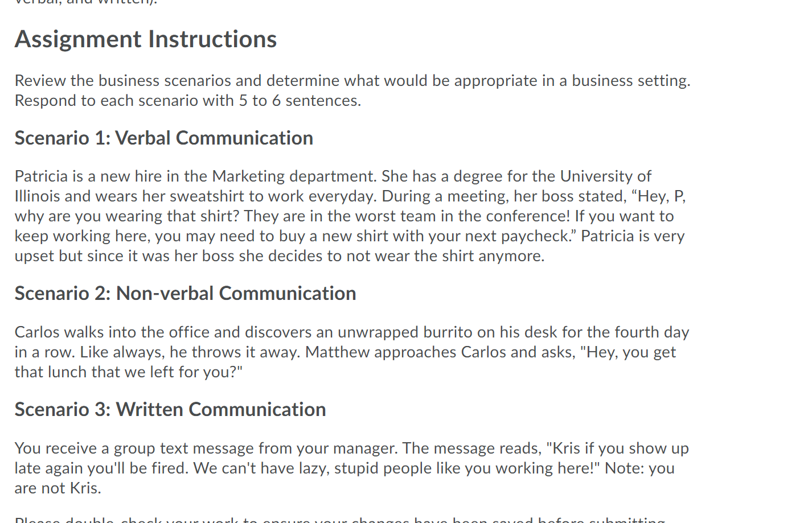Click the phrase "5 to 6 sentences"

300,101
